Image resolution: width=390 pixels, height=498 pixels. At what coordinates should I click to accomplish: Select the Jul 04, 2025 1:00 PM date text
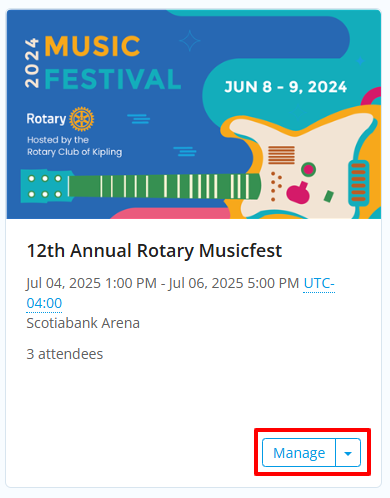(92, 283)
